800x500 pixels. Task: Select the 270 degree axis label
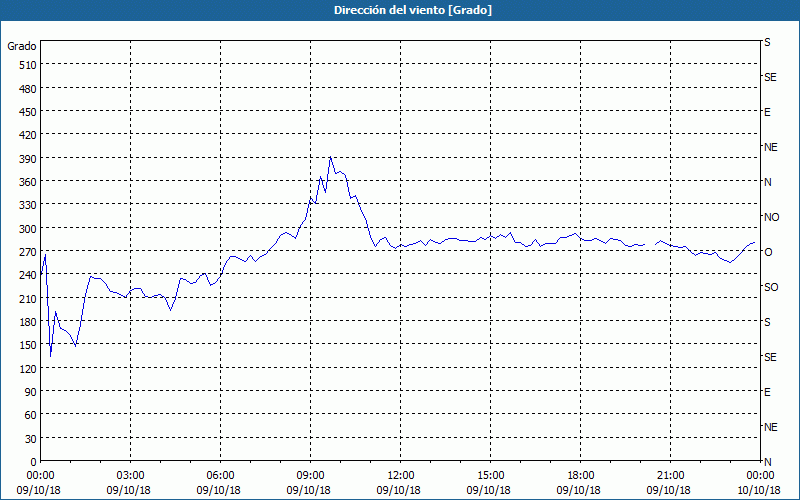(28, 252)
